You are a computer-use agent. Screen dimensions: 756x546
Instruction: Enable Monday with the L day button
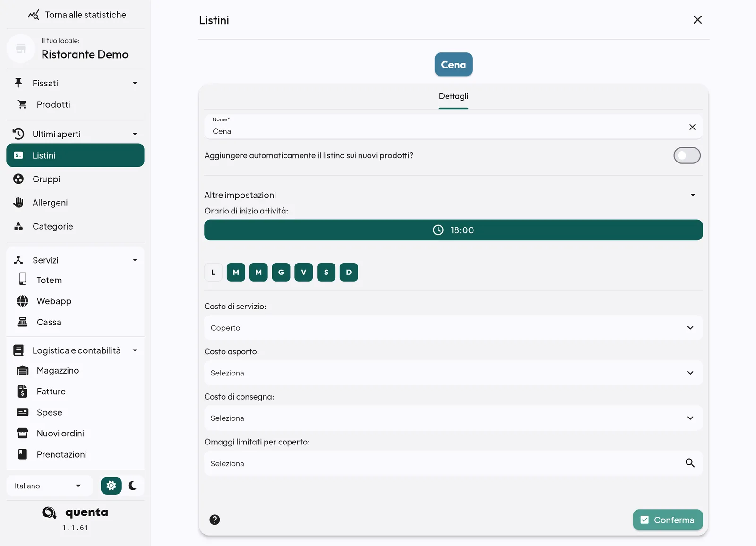(x=214, y=272)
